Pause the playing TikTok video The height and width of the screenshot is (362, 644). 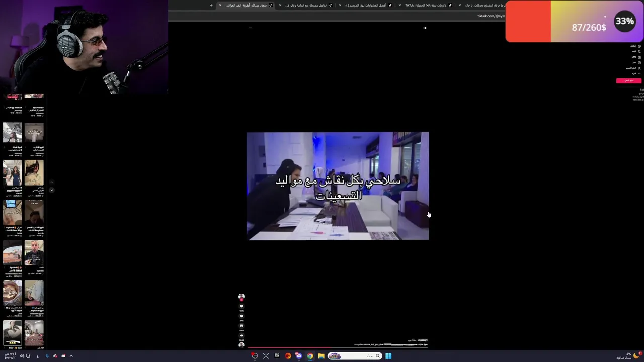coord(338,186)
